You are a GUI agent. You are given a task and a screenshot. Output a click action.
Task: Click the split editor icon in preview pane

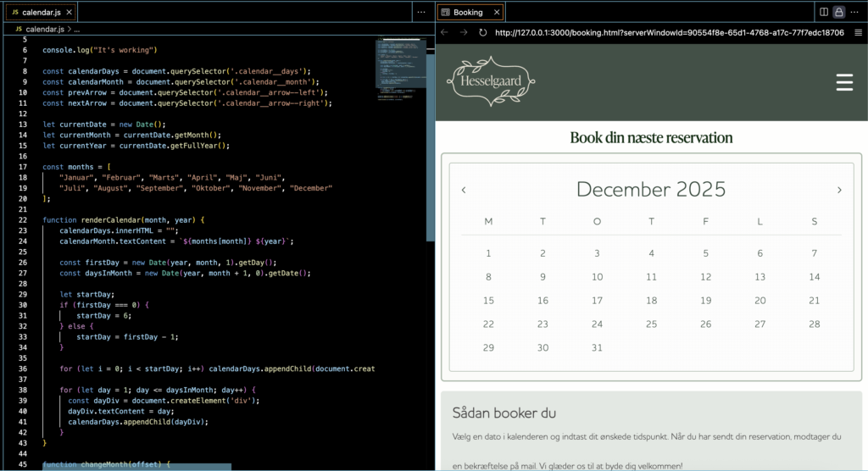tap(824, 12)
